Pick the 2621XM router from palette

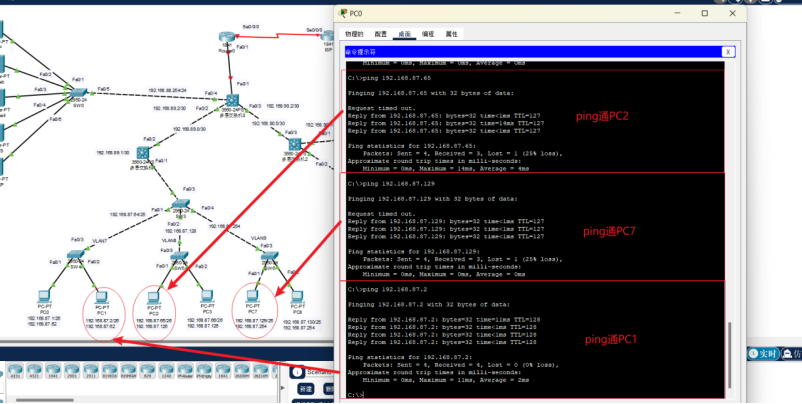(x=261, y=369)
